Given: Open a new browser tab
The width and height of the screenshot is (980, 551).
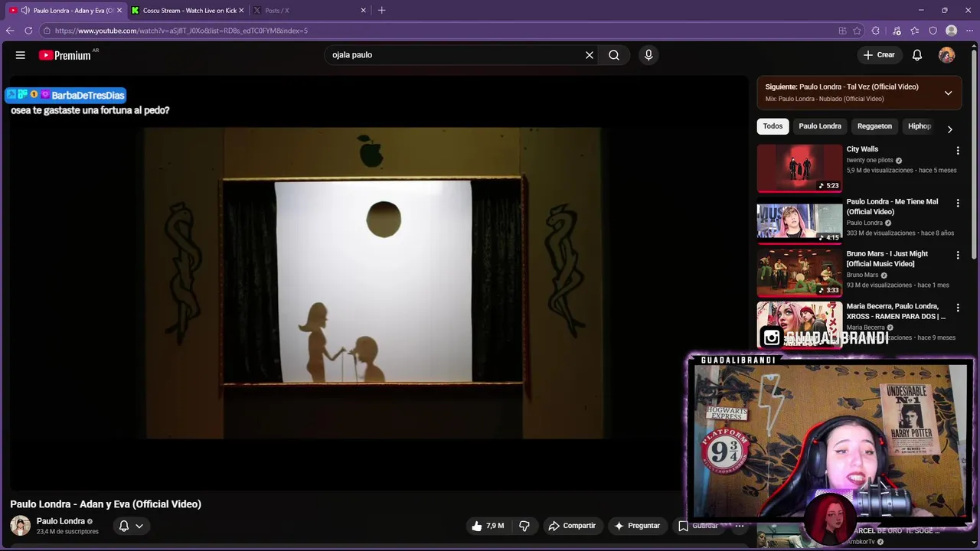Looking at the screenshot, I should pyautogui.click(x=381, y=10).
